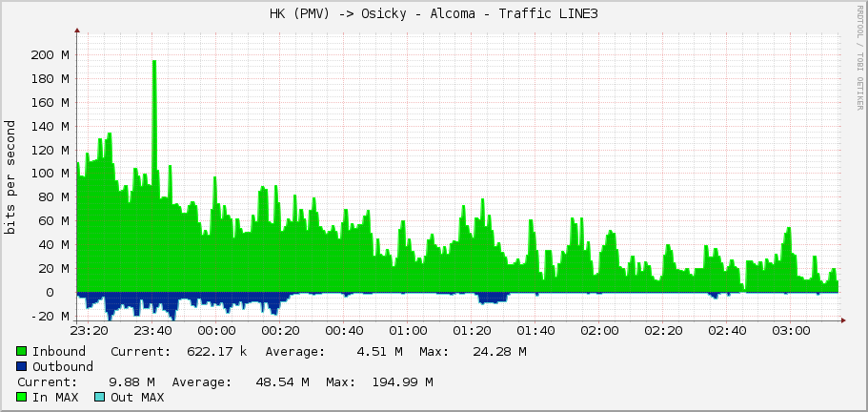
Task: Click the Outbound blue legend swatch
Action: pyautogui.click(x=22, y=366)
